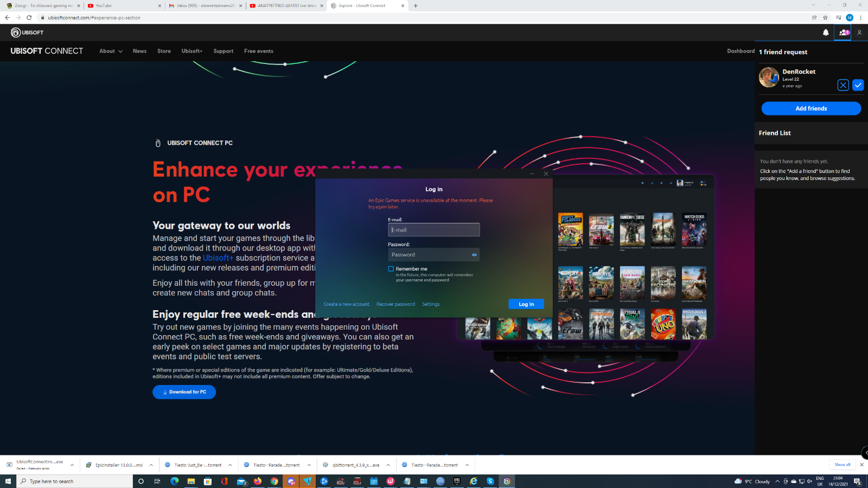This screenshot has width=868, height=488.
Task: Open Chrome profile avatar M
Action: point(850,17)
